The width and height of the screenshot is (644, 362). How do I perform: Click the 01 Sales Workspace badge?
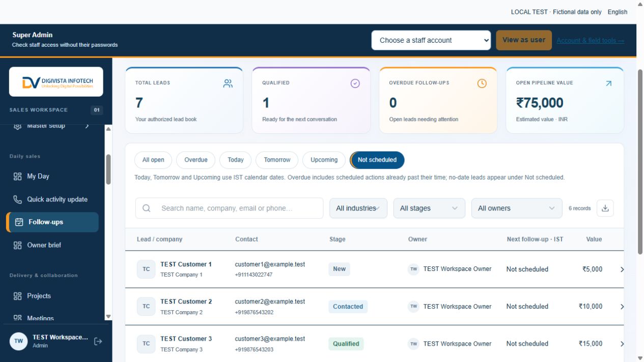click(97, 110)
